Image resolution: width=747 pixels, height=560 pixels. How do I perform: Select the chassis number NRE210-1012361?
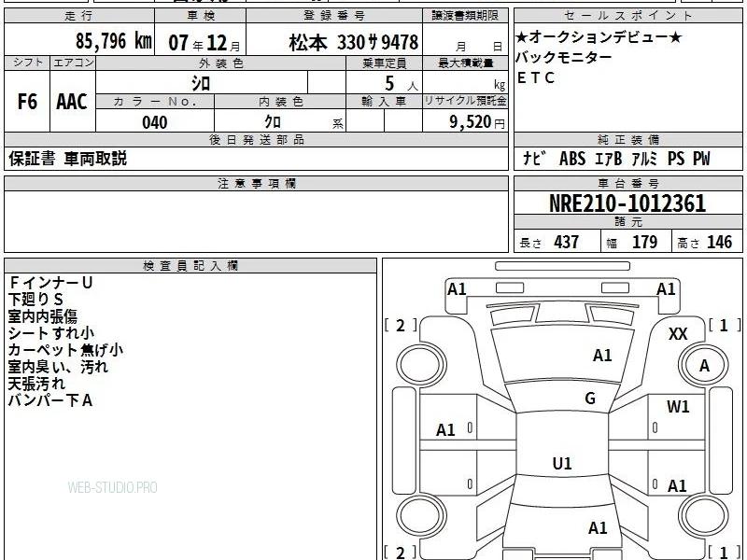(627, 203)
